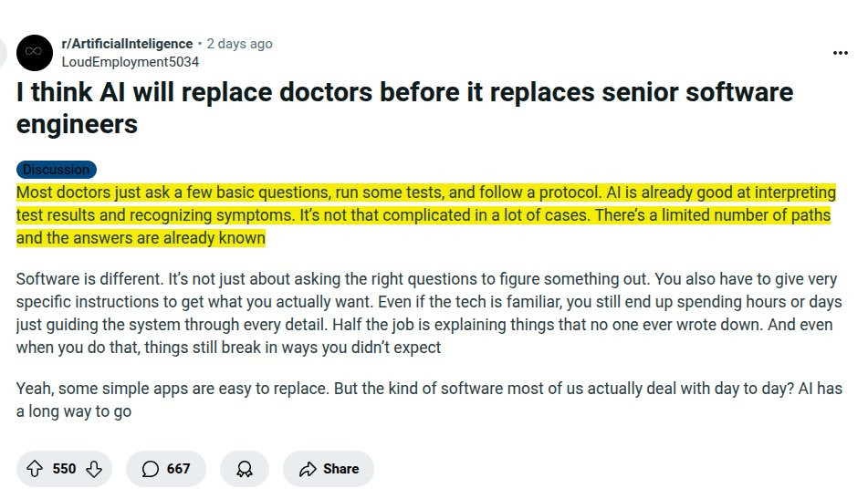
Task: Click the yellow highlighted 'Most doctors' paragraph
Action: coord(425,215)
